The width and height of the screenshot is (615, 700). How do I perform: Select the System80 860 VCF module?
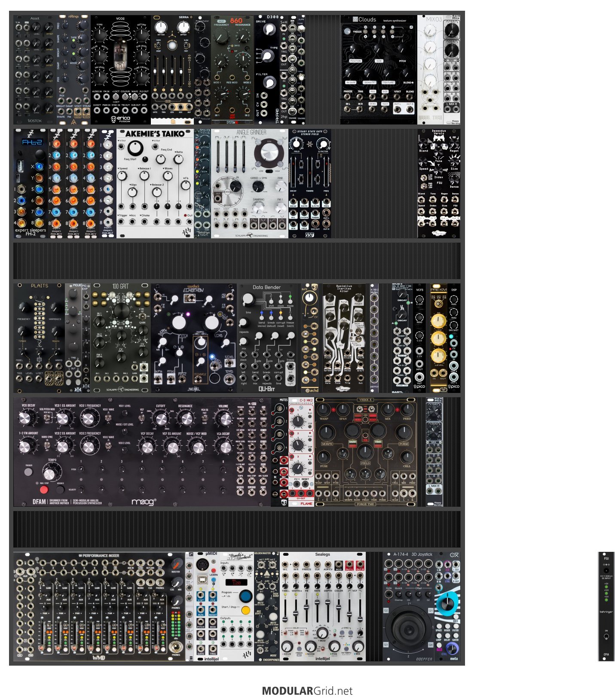pyautogui.click(x=233, y=70)
